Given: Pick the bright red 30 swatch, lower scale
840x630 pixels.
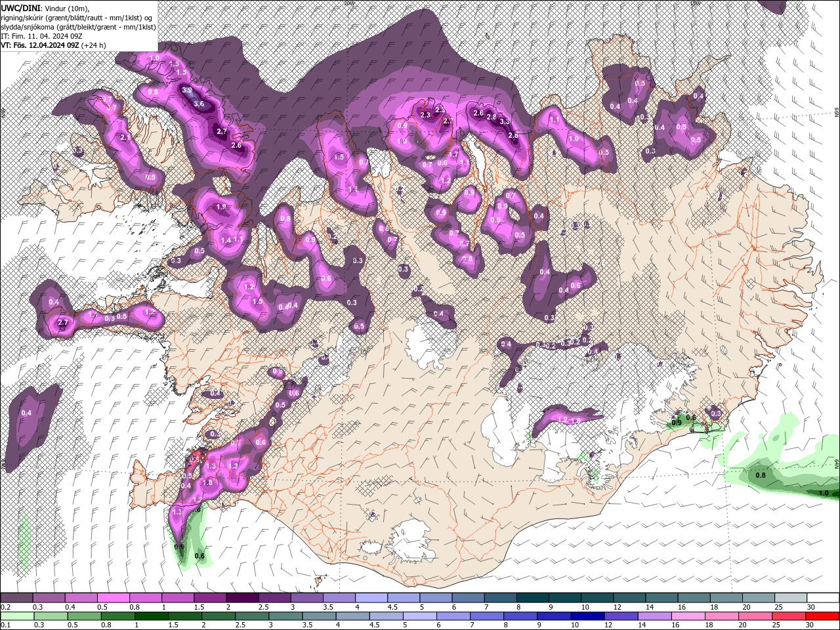Looking at the screenshot, I should coord(823,616).
